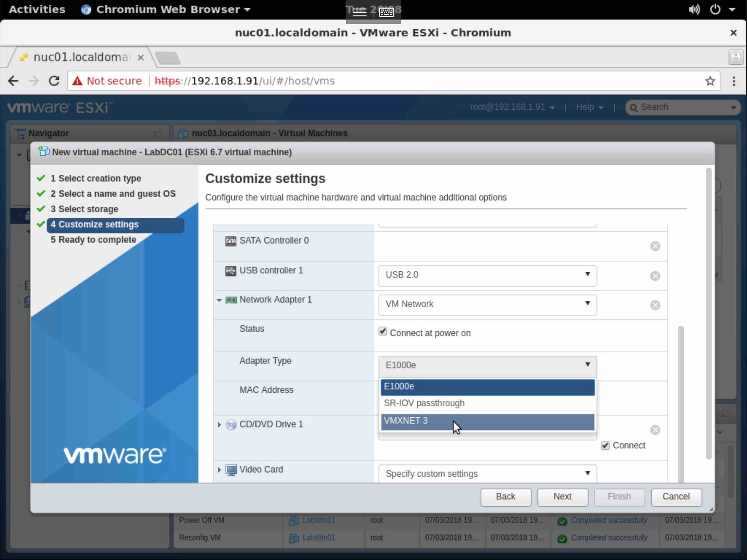The image size is (747, 560).
Task: Open the Activities overview
Action: [37, 9]
